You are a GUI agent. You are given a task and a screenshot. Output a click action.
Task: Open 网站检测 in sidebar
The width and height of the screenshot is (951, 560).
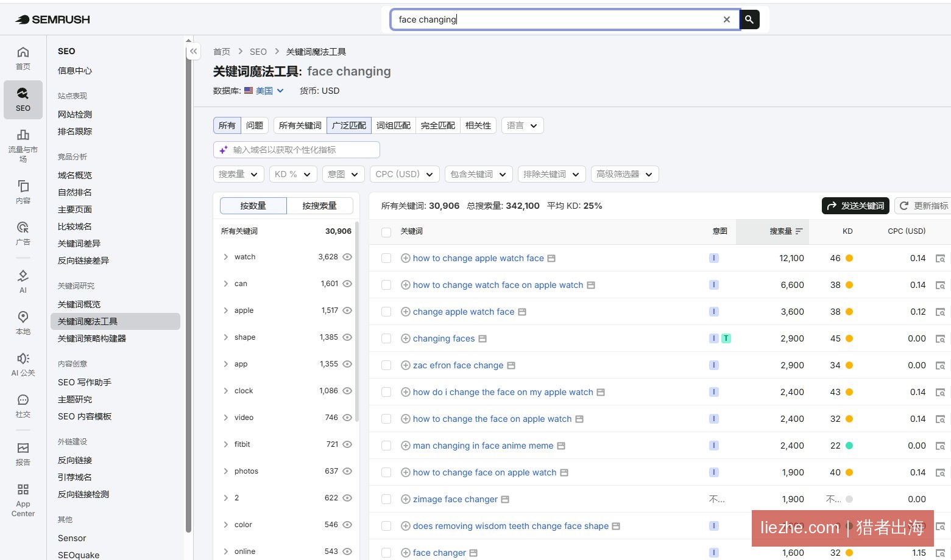(75, 114)
